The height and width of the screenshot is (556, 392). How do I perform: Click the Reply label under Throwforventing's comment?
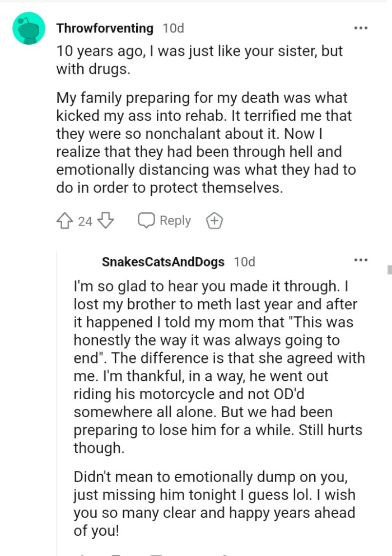[175, 221]
